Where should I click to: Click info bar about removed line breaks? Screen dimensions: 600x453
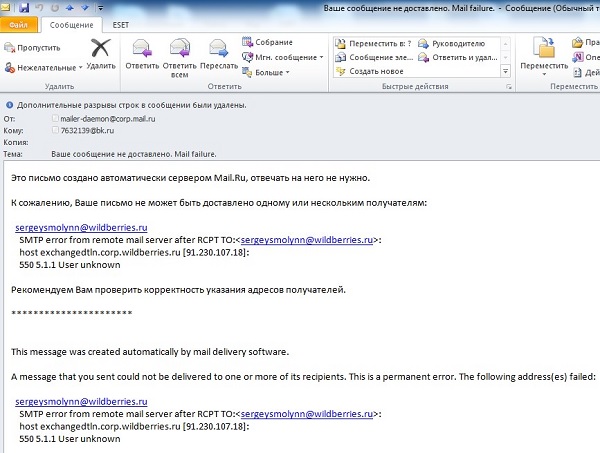[x=132, y=105]
